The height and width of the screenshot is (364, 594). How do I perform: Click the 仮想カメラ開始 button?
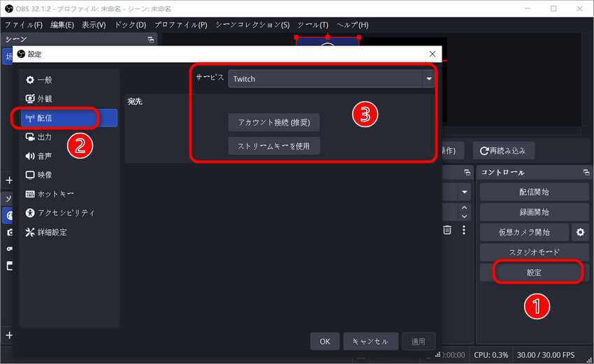[x=524, y=232]
